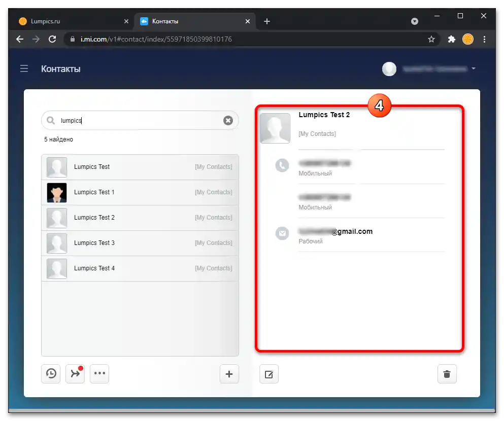Click the contact photo in details pane
The width and height of the screenshot is (504, 421).
pyautogui.click(x=275, y=128)
